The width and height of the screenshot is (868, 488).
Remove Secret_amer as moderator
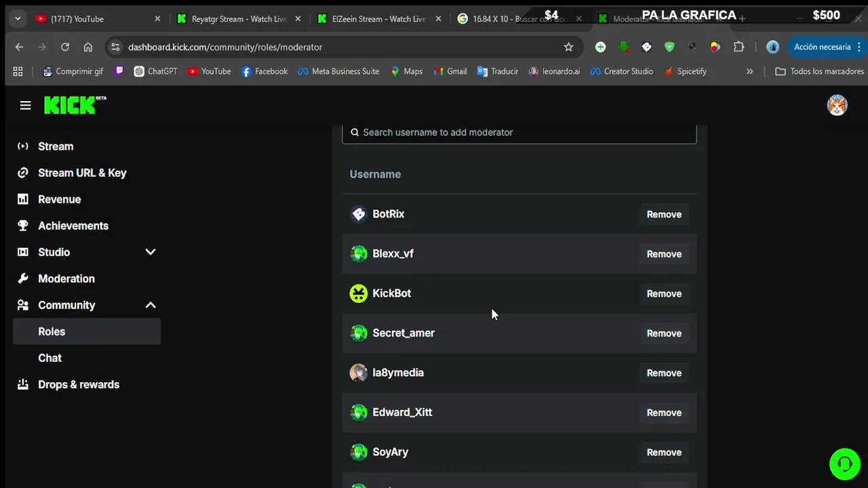click(664, 333)
